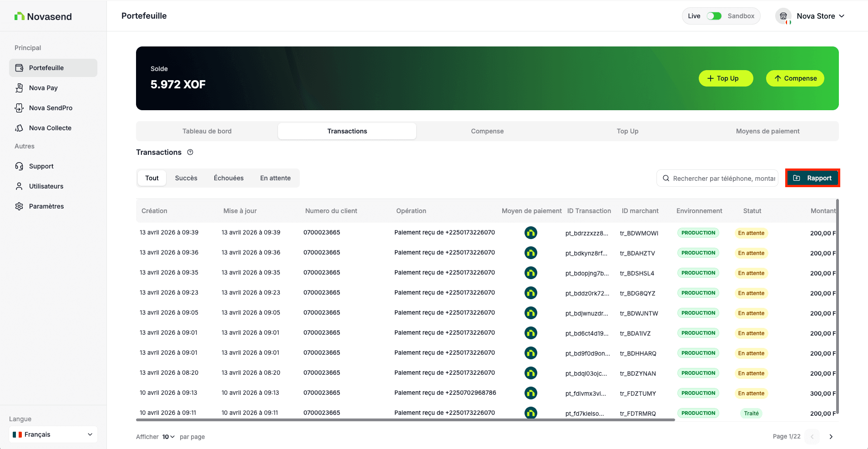Click creation date 13 avril 2026 à 09:23
Image resolution: width=868 pixels, height=449 pixels.
(169, 292)
